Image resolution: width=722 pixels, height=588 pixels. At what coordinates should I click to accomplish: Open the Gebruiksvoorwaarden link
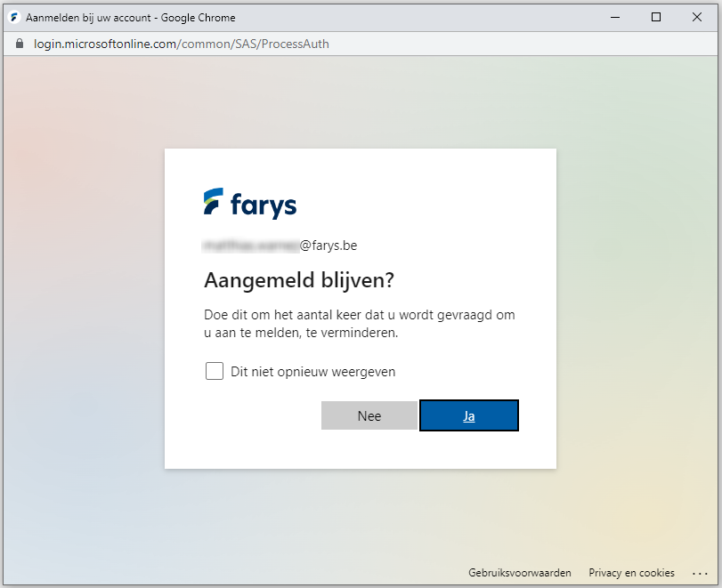pyautogui.click(x=519, y=572)
